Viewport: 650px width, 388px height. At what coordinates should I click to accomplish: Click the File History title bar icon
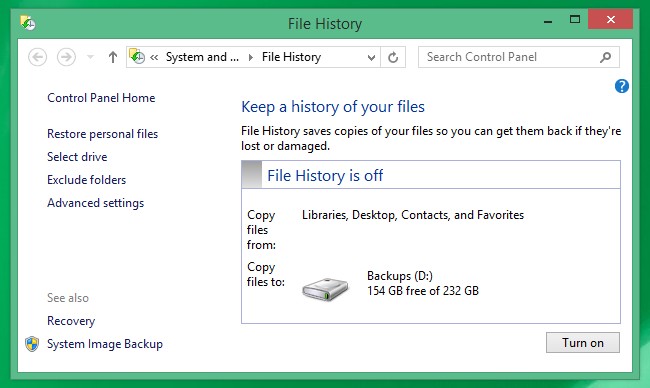point(28,23)
